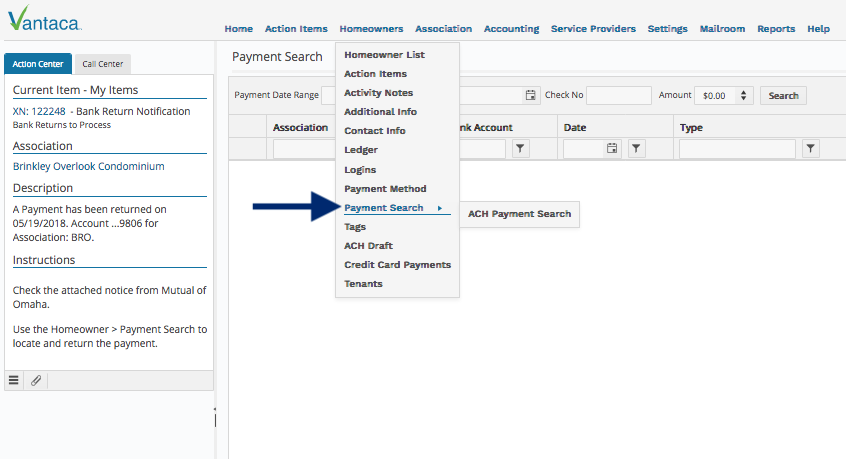Click the Search button
Screen dimensions: 846x459
pos(783,95)
